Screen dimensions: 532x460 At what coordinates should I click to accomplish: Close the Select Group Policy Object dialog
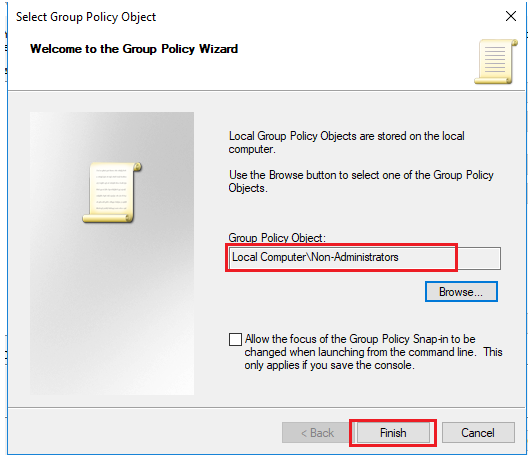(511, 16)
